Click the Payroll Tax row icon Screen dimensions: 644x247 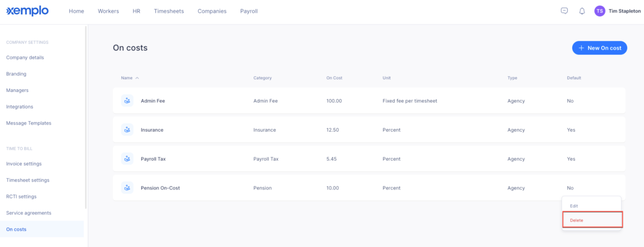[x=127, y=159]
